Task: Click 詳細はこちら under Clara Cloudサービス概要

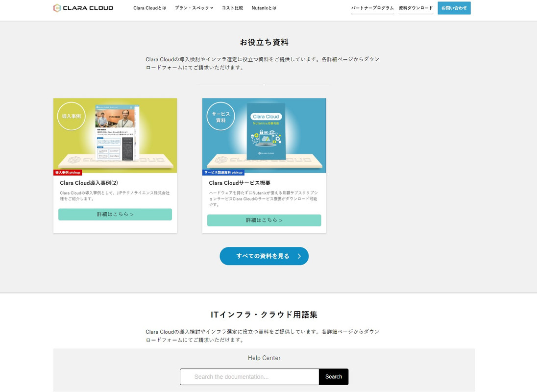Action: 264,220
